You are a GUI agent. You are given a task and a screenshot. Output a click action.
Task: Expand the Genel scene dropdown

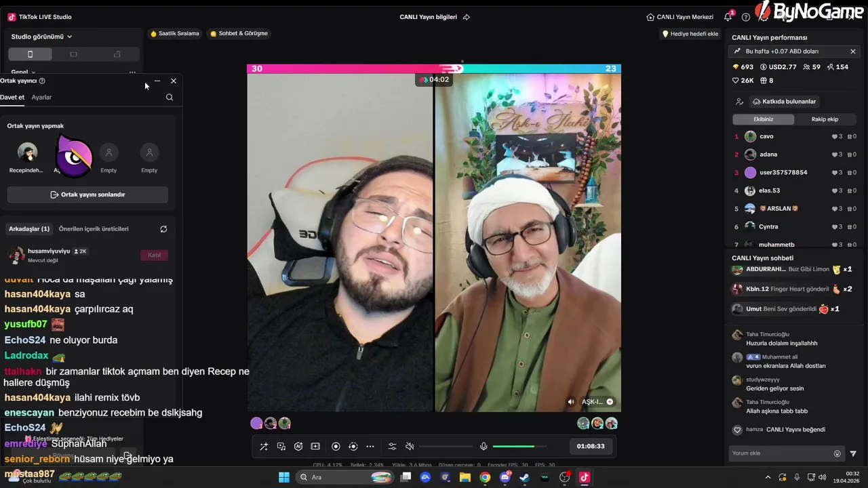(23, 72)
